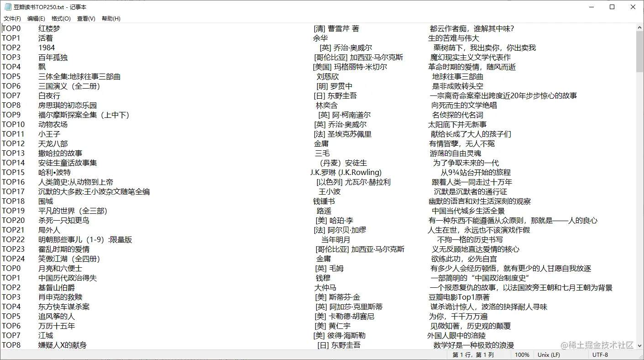Screen dimensions: 644x360
Task: Open the 格式(O) menu
Action: point(61,18)
